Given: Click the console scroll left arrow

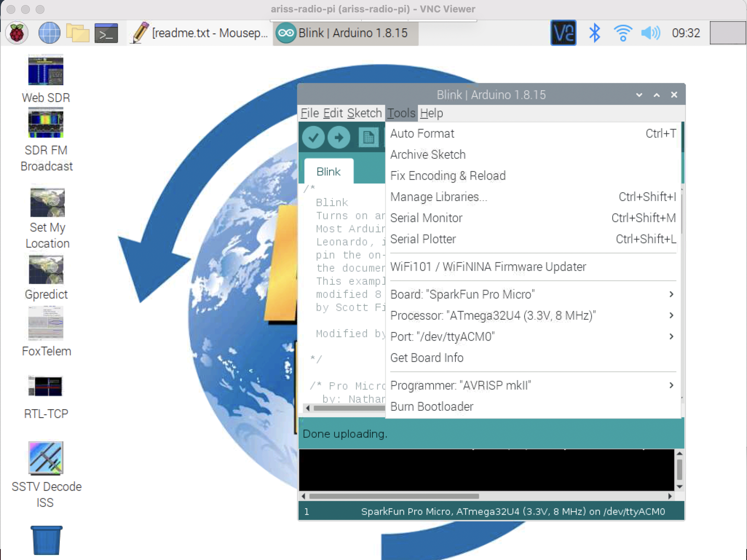Looking at the screenshot, I should (x=304, y=496).
